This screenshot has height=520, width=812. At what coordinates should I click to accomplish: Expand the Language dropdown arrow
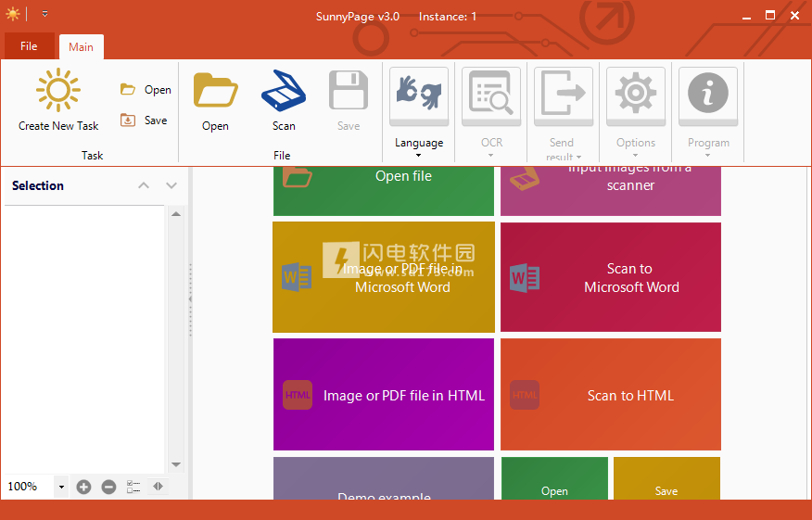pos(418,156)
